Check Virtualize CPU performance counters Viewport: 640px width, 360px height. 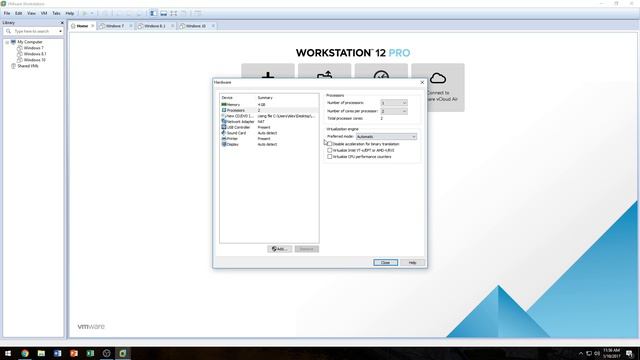tap(330, 157)
